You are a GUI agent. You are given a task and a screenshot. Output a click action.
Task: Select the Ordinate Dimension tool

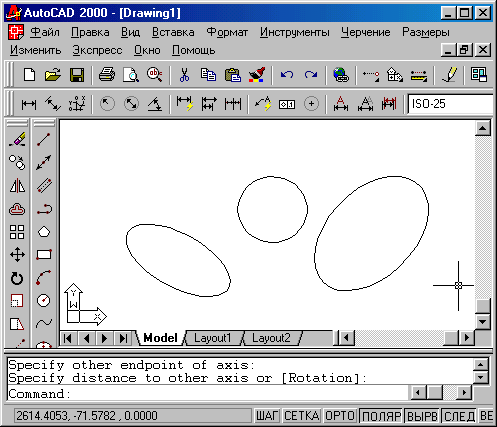click(77, 104)
